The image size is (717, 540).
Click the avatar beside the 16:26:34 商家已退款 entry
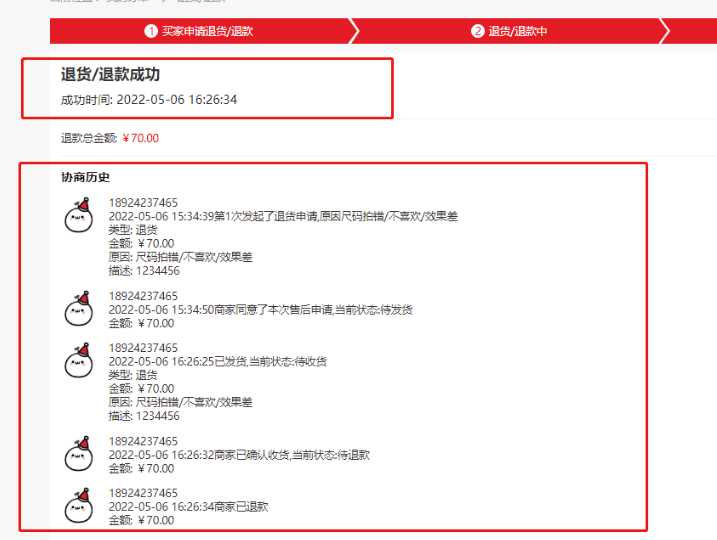click(78, 505)
